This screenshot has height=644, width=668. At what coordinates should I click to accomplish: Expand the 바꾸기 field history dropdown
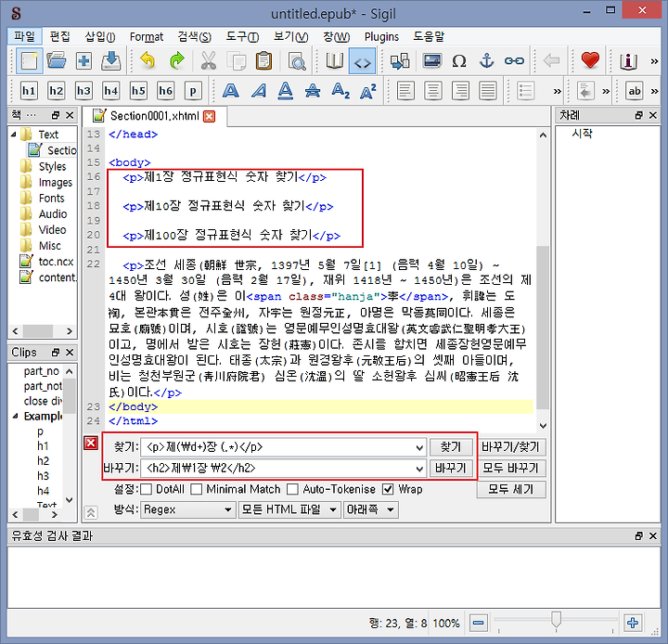[419, 469]
